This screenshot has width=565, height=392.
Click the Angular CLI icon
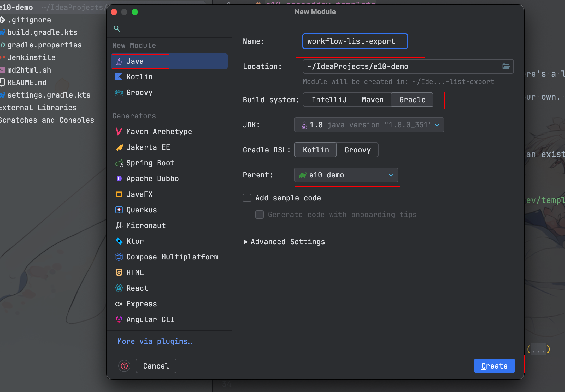click(x=119, y=319)
